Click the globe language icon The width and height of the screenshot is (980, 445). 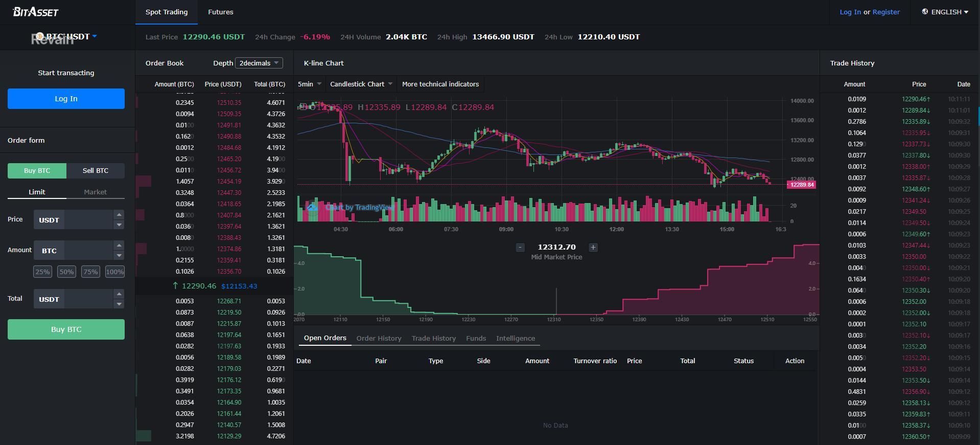point(925,12)
